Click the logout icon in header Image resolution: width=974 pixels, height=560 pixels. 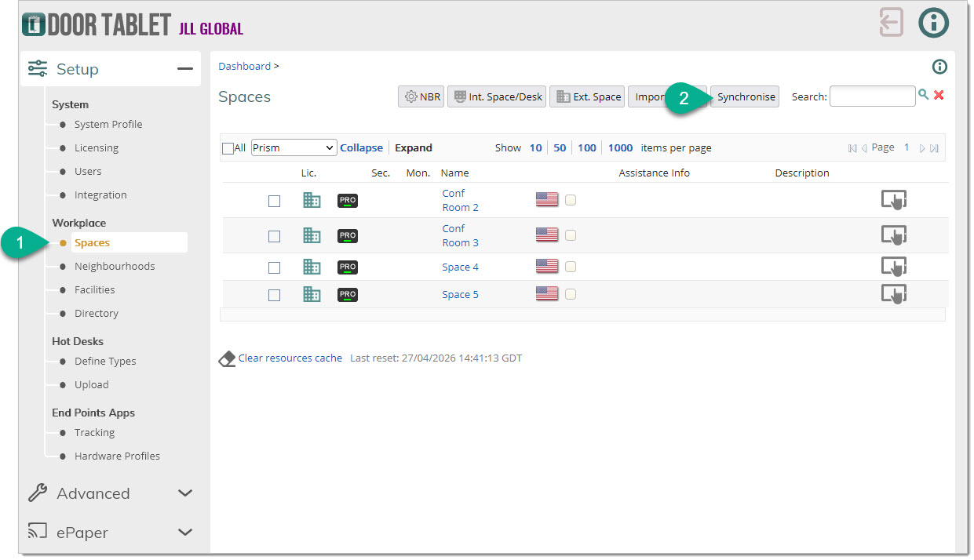pos(892,23)
